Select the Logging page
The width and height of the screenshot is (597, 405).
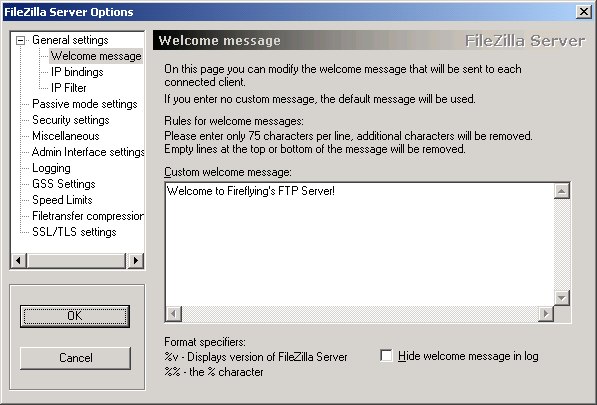(51, 168)
